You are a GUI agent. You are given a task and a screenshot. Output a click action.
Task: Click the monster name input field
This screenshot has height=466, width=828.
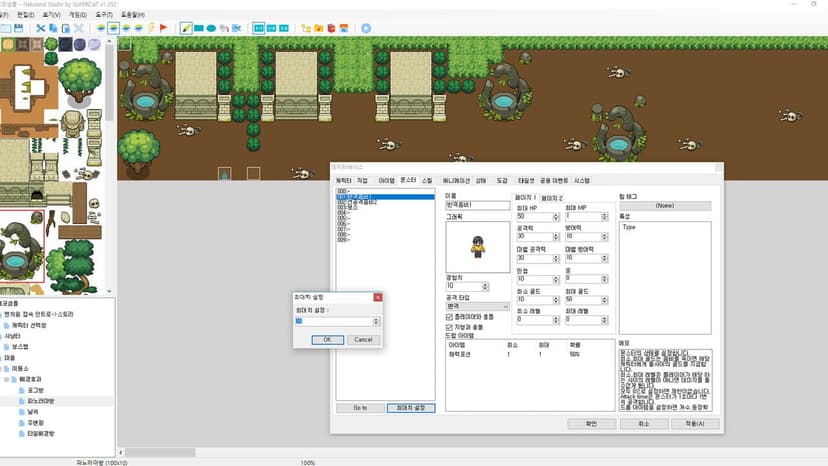(x=477, y=205)
